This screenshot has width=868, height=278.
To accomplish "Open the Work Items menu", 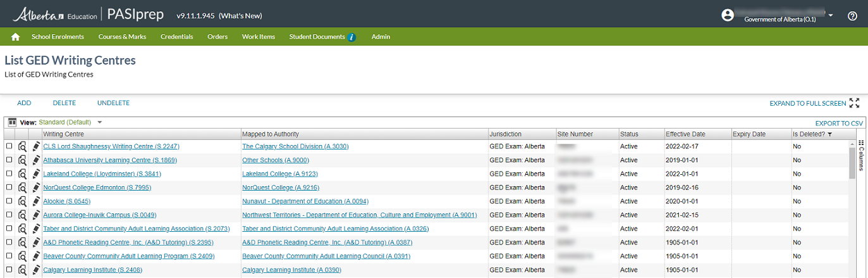I will click(259, 37).
